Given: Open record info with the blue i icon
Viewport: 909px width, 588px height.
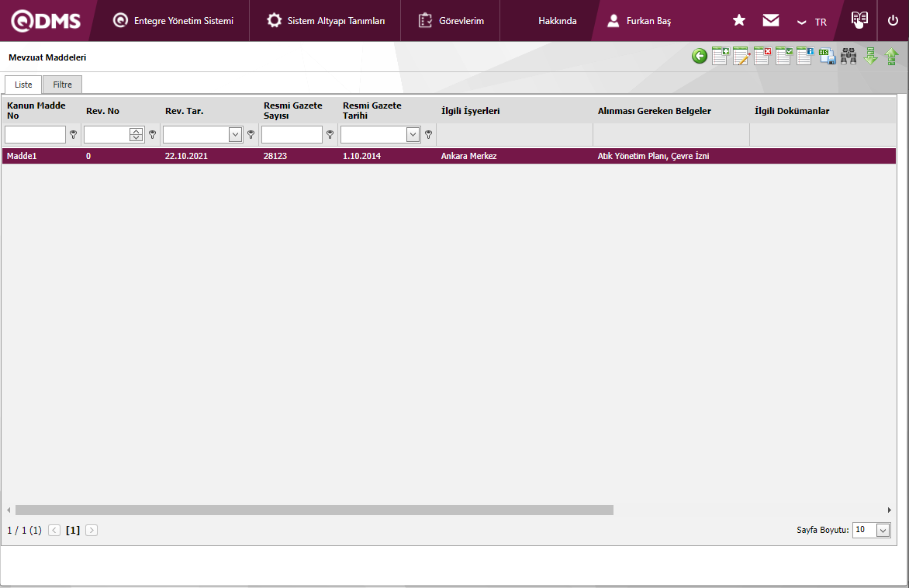Looking at the screenshot, I should click(805, 57).
